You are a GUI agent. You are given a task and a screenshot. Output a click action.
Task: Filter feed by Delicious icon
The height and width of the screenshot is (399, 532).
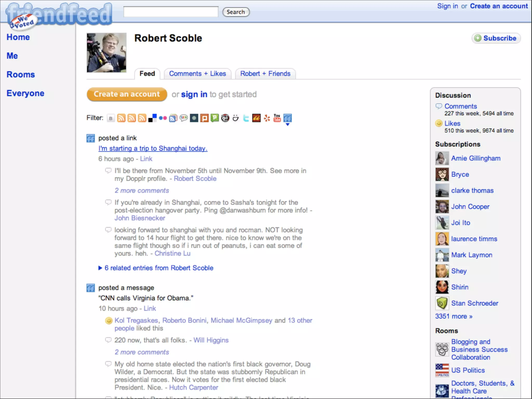click(152, 118)
